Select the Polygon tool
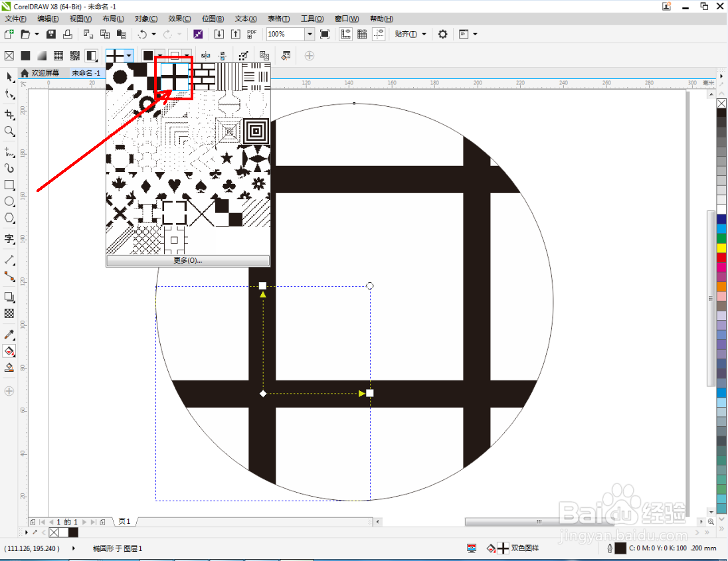The width and height of the screenshot is (728, 561). (9, 218)
